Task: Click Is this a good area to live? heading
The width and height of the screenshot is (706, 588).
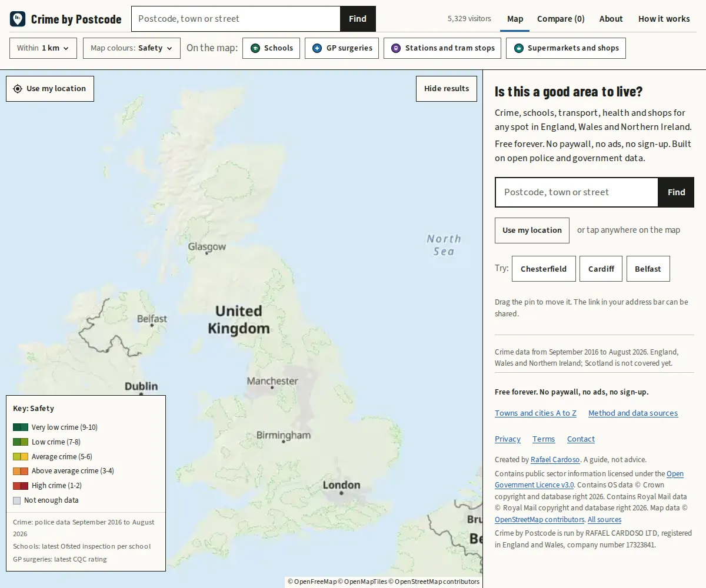Action: (569, 92)
